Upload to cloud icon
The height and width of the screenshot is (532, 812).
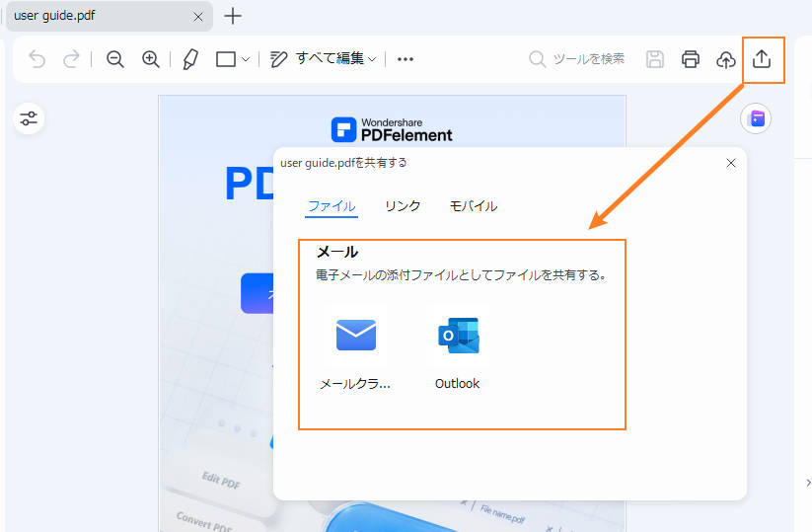coord(726,60)
